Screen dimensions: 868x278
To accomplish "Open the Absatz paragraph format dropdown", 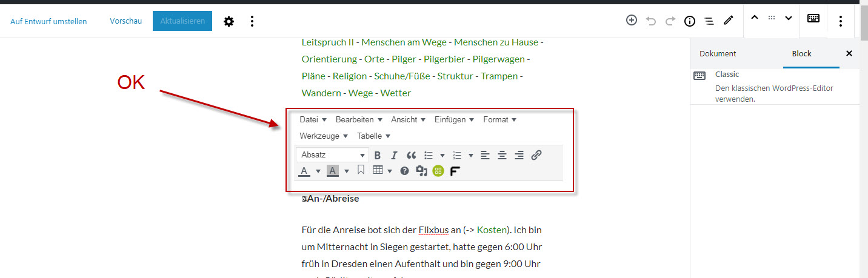I will [x=332, y=155].
